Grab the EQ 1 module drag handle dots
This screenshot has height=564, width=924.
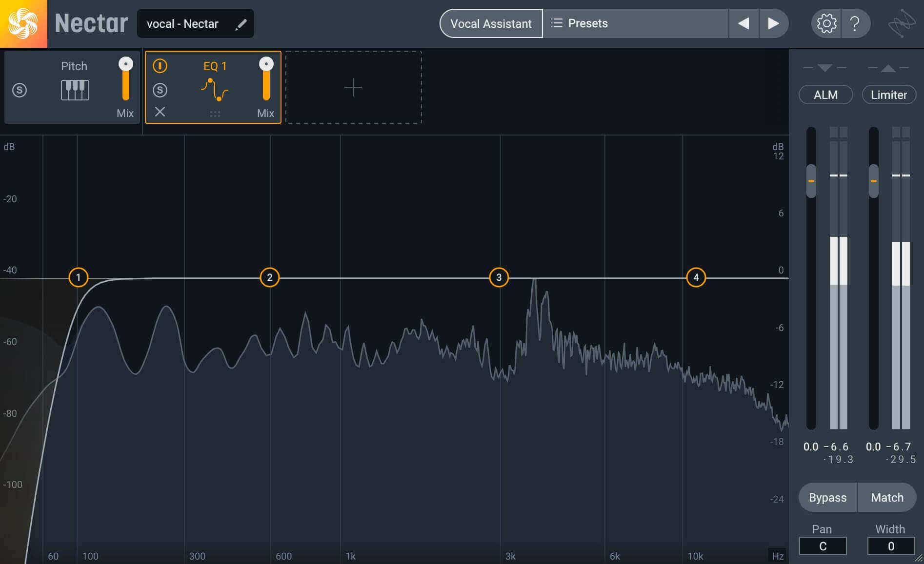click(x=215, y=114)
